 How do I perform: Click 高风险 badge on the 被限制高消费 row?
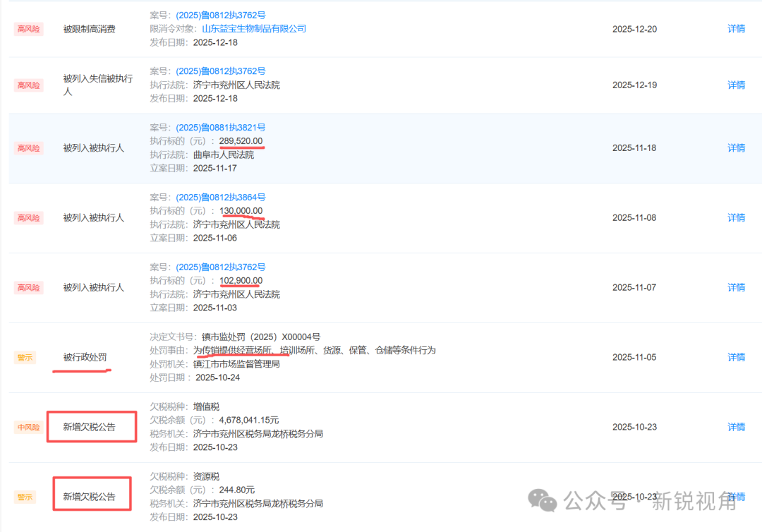click(x=29, y=29)
